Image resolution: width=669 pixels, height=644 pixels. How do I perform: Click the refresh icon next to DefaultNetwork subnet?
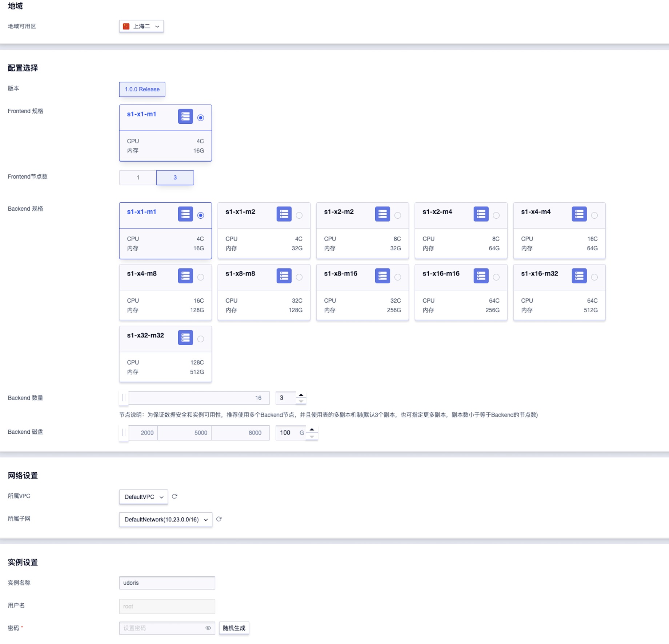coord(219,519)
